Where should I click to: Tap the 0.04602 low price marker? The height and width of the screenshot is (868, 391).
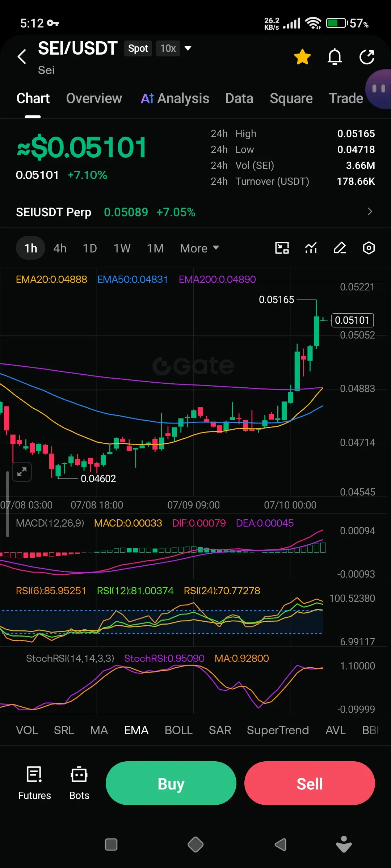tap(98, 478)
